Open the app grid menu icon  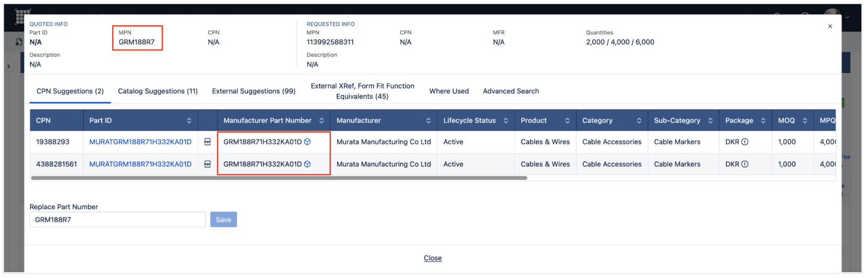(20, 17)
